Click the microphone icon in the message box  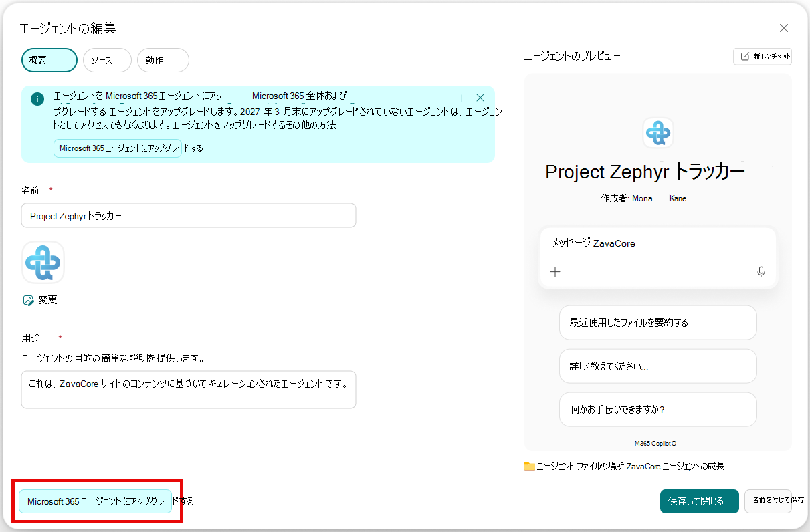point(761,272)
